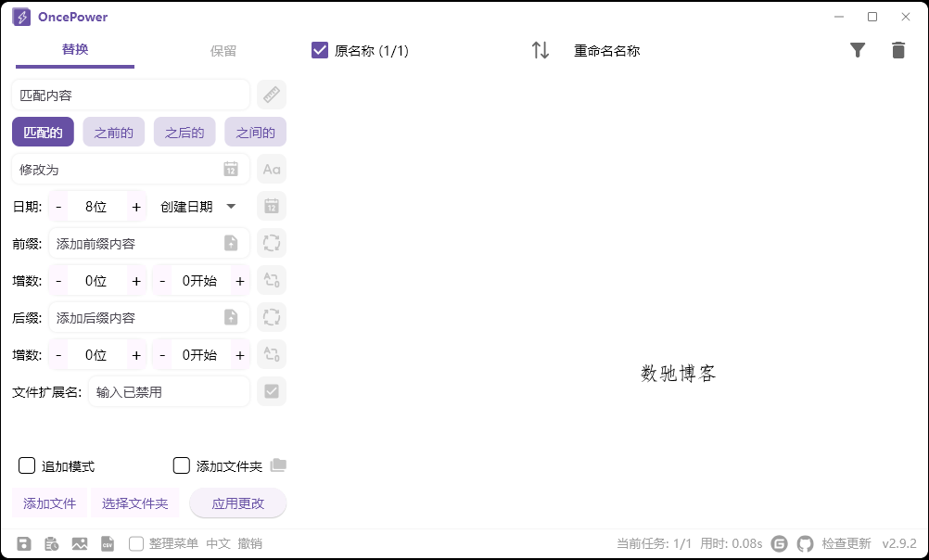Increase suffix 0位 digit count

(x=136, y=355)
